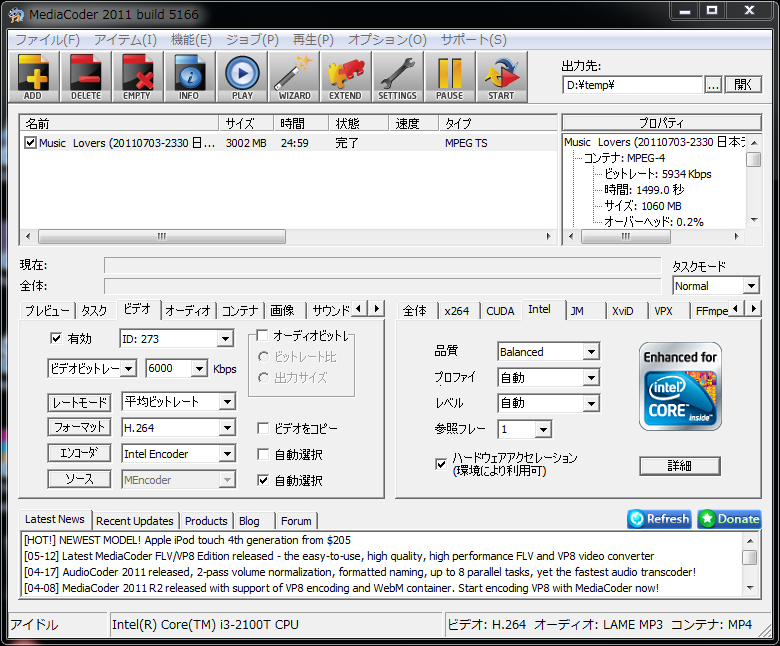This screenshot has width=780, height=646.
Task: Click the 詳細 details button
Action: point(680,465)
